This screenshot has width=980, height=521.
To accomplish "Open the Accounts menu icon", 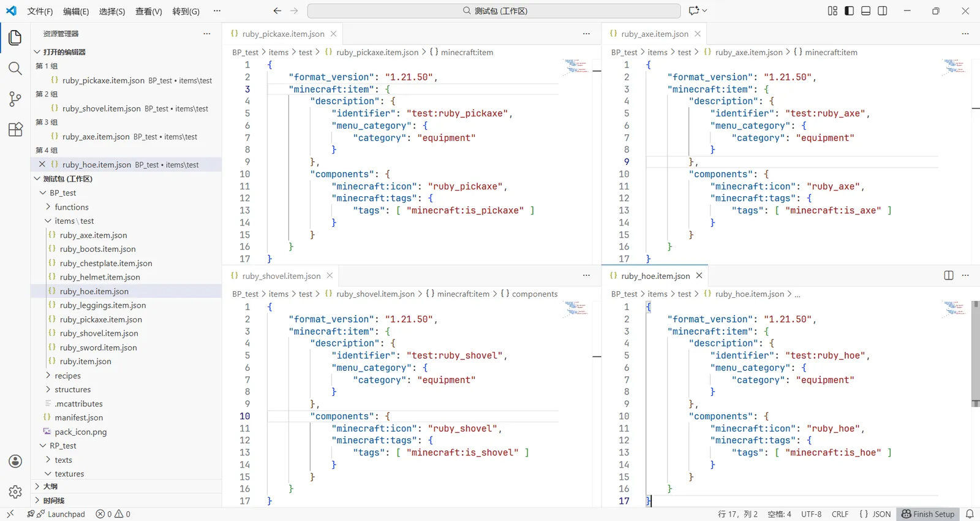I will [15, 462].
